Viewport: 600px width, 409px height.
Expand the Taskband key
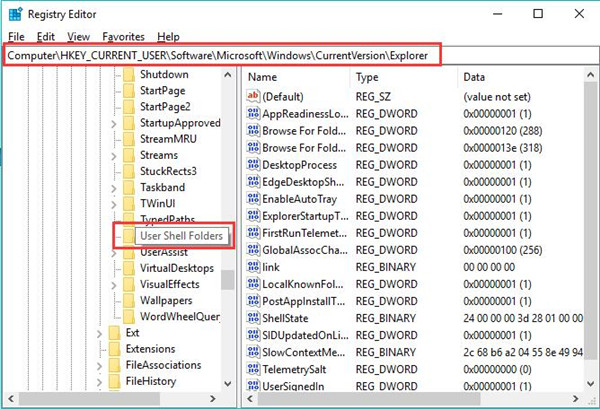click(x=114, y=188)
